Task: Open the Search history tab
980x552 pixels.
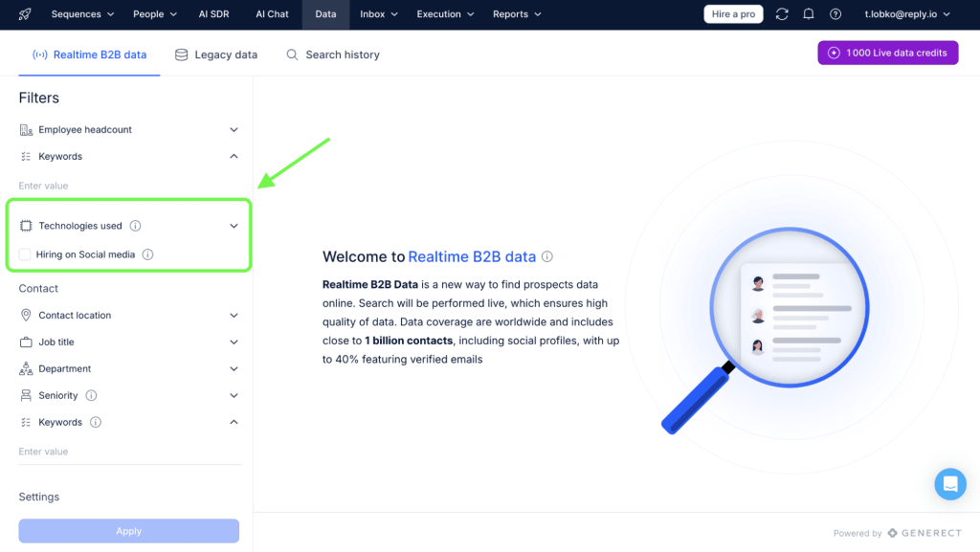Action: click(x=333, y=55)
